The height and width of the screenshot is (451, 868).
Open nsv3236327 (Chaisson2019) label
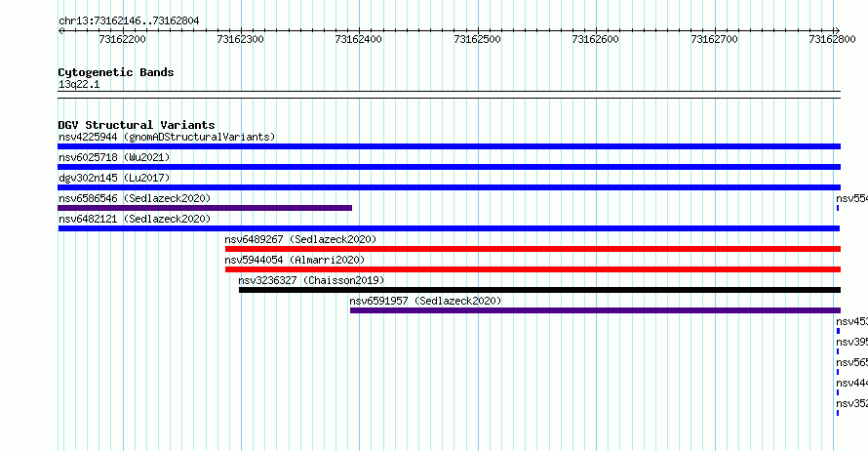(x=311, y=280)
